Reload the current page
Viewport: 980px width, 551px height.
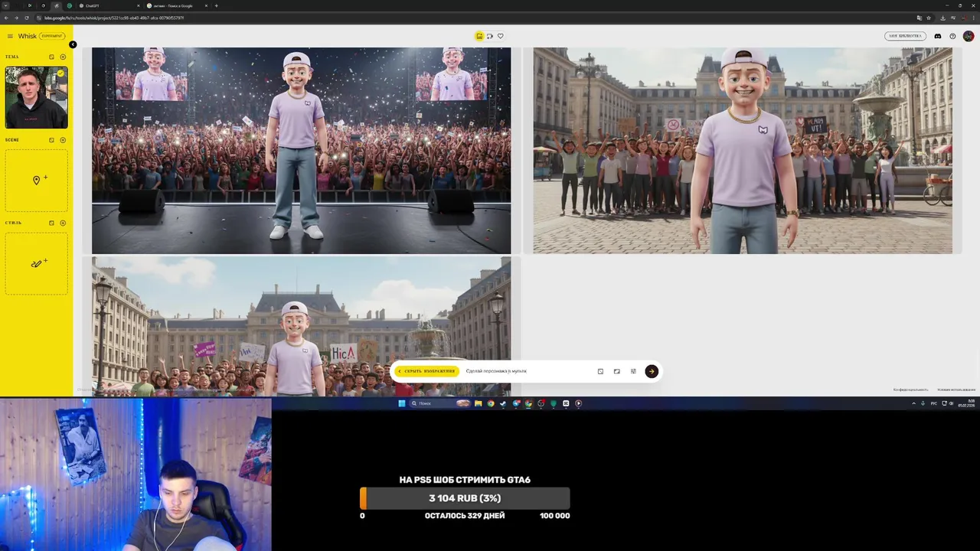pos(27,18)
